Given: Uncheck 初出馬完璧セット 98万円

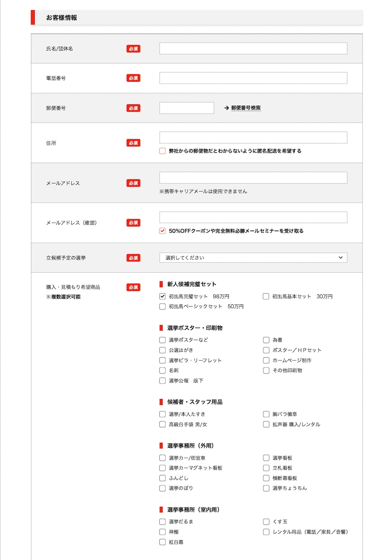Looking at the screenshot, I should click(162, 296).
